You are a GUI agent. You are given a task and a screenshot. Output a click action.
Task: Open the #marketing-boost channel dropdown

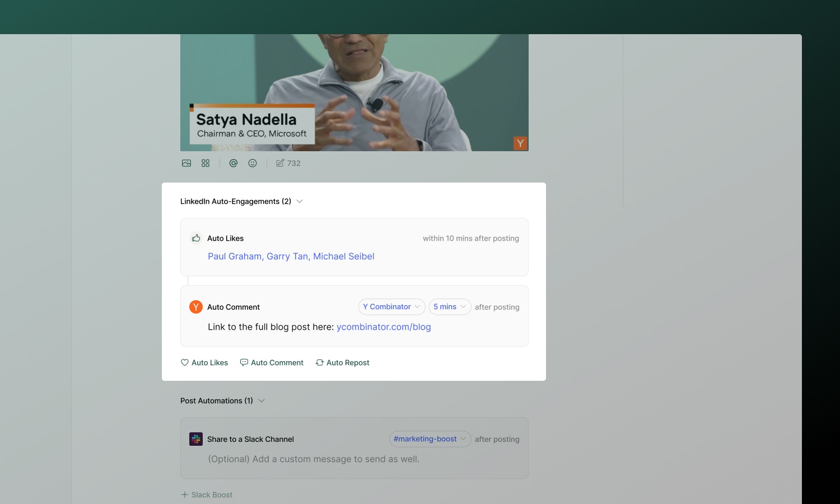point(430,438)
